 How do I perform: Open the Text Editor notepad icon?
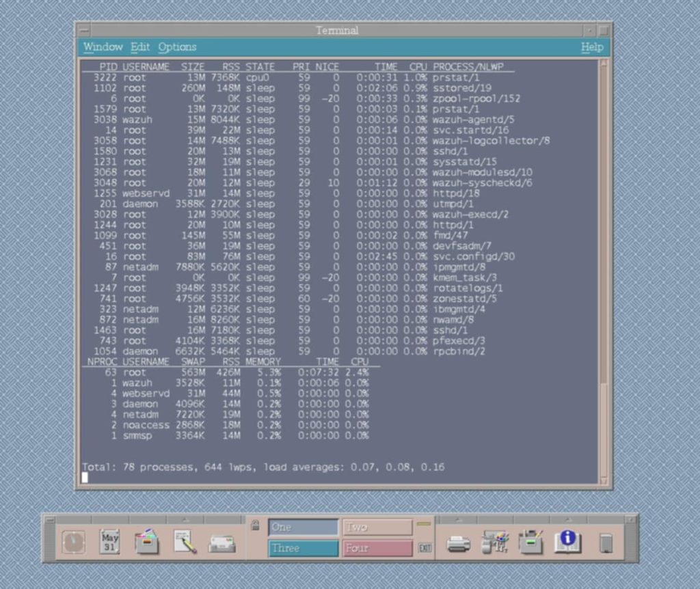pos(184,543)
